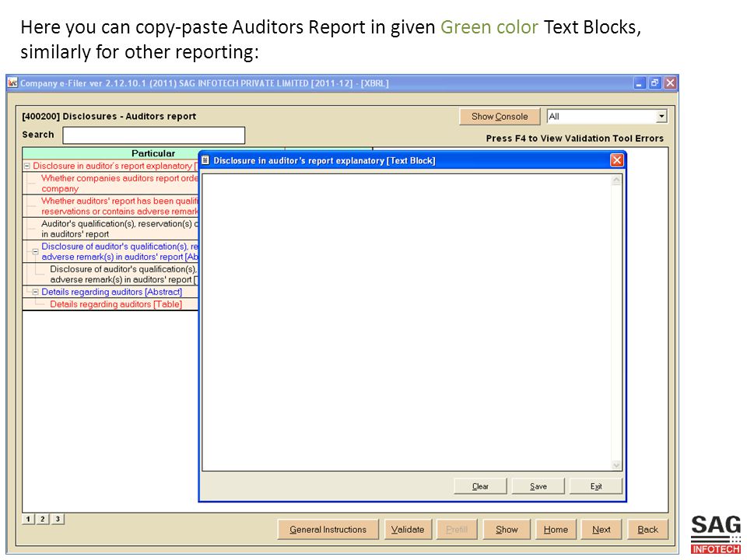Restore down the Company e-Filer window

tap(655, 83)
